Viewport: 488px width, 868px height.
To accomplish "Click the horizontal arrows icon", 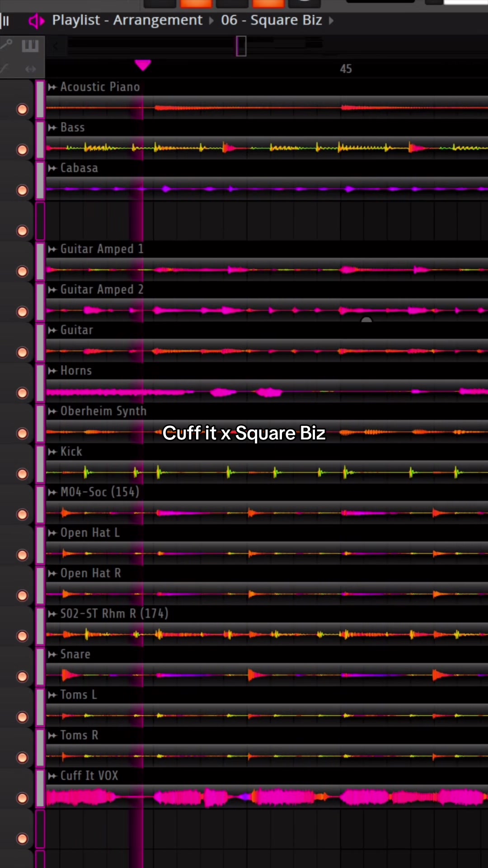I will [x=31, y=69].
